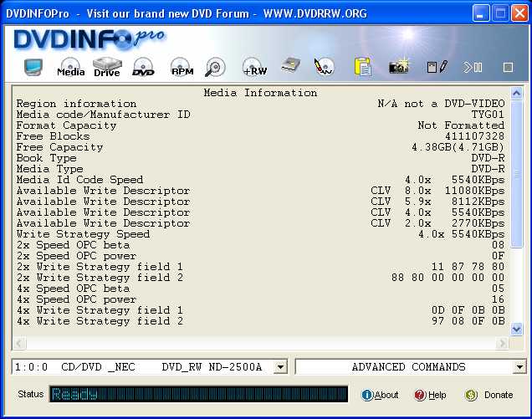The width and height of the screenshot is (532, 419).
Task: Open the Drive info tool
Action: 107,67
